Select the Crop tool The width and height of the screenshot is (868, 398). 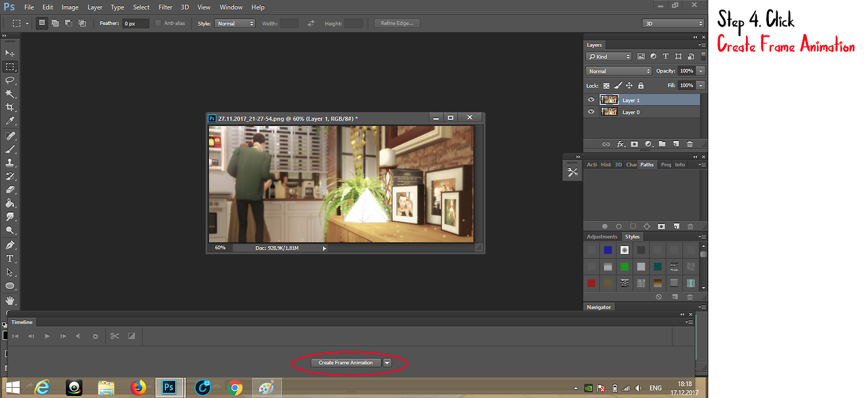[10, 107]
